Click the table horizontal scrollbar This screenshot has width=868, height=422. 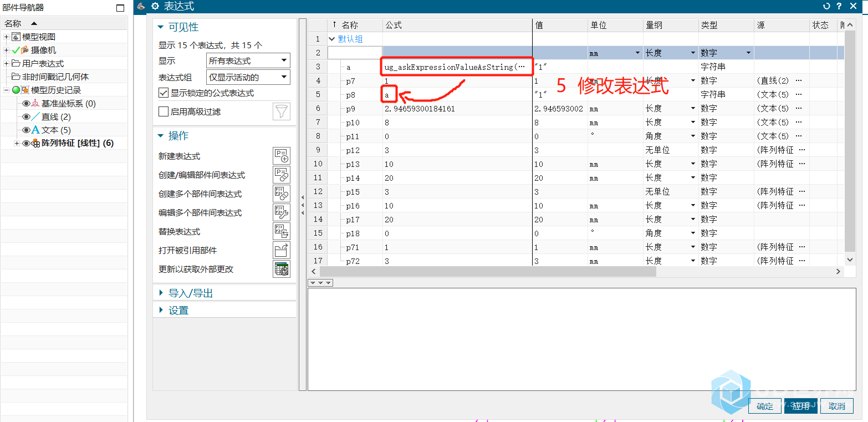pos(488,272)
